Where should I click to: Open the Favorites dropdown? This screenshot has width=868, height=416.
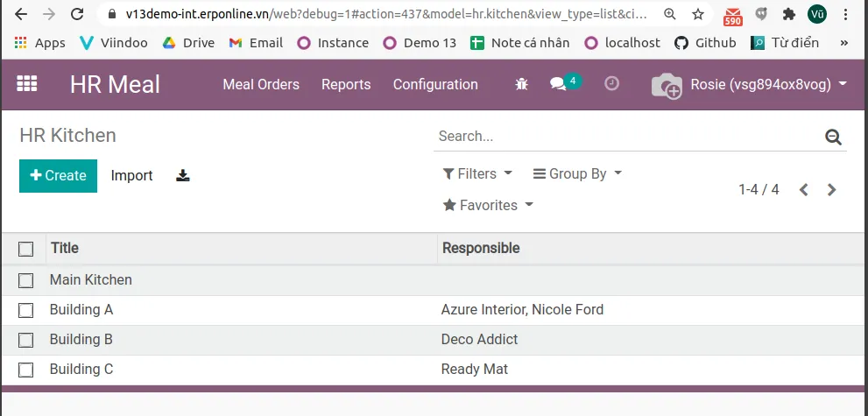pos(488,205)
